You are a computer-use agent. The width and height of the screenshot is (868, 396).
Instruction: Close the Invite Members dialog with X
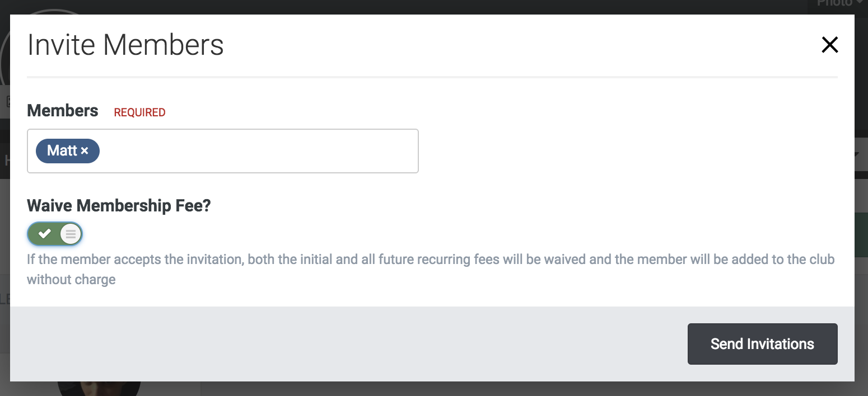(829, 45)
